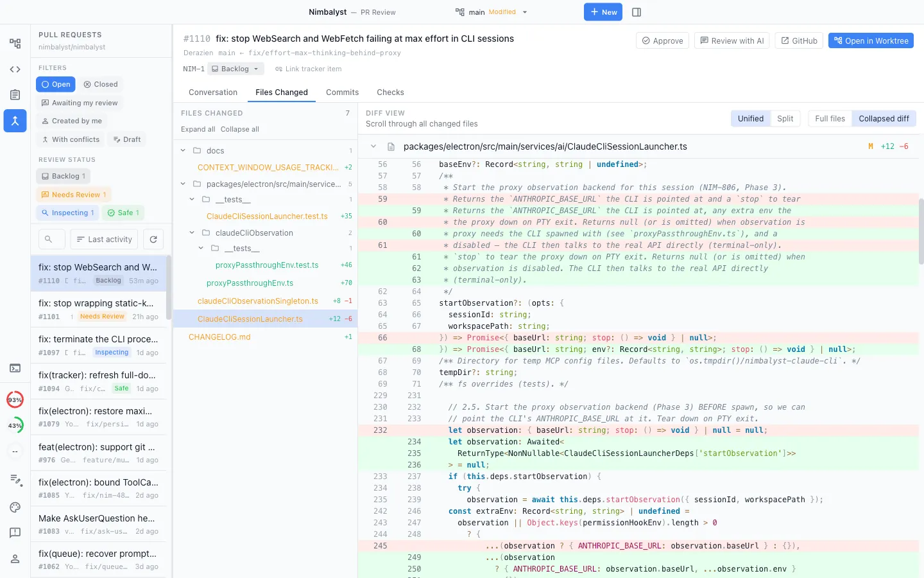Open pull request #976 support git
Screen dimensions: 924x578
99,453
